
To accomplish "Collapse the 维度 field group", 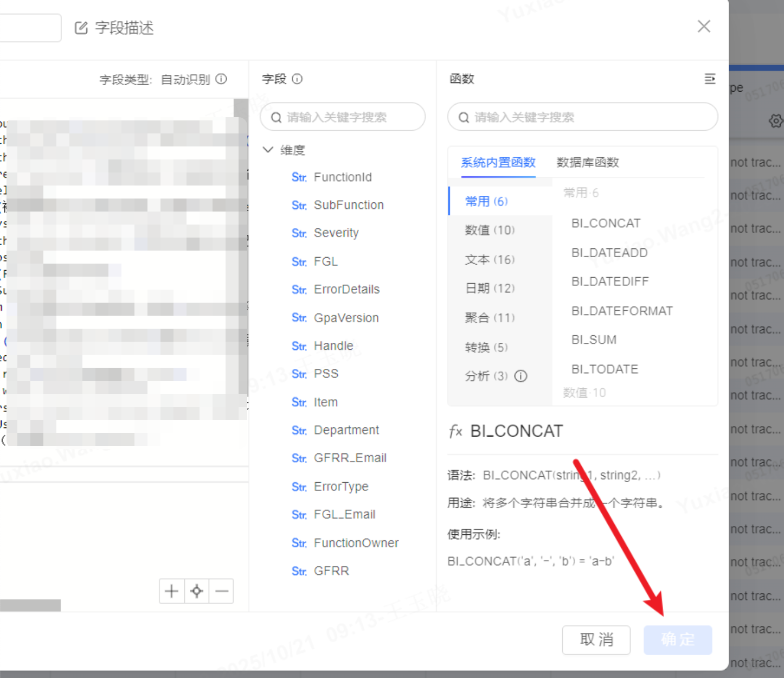I will (x=268, y=150).
